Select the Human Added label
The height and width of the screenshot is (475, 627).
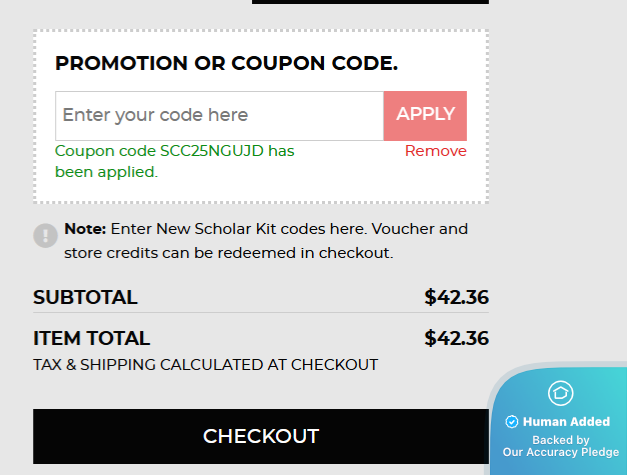tap(566, 422)
